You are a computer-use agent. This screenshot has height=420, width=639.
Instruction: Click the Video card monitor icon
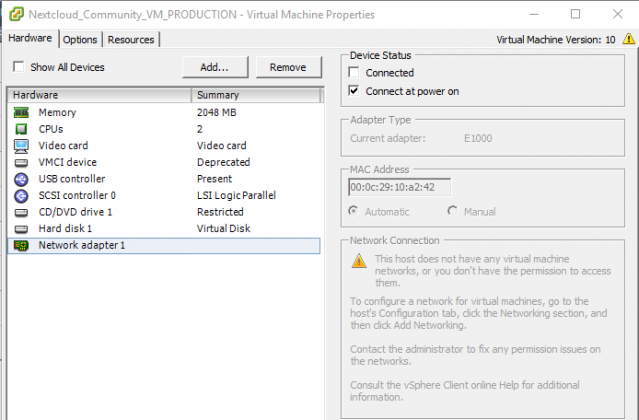tap(21, 146)
